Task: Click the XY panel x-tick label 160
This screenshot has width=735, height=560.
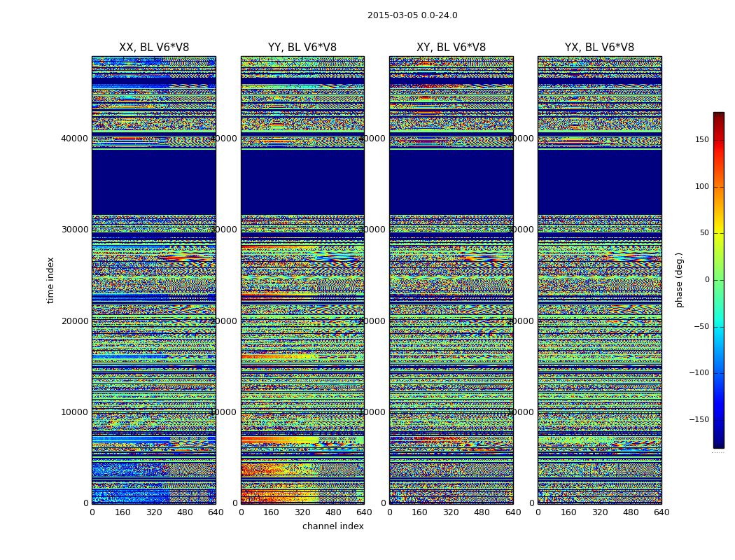Action: pos(419,512)
